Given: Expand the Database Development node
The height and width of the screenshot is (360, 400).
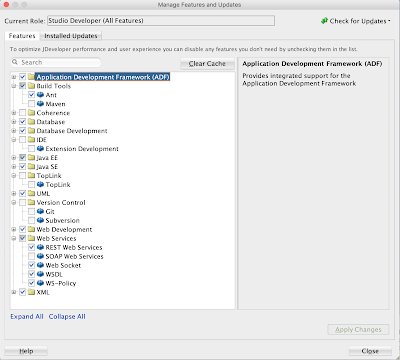Looking at the screenshot, I should tap(14, 131).
